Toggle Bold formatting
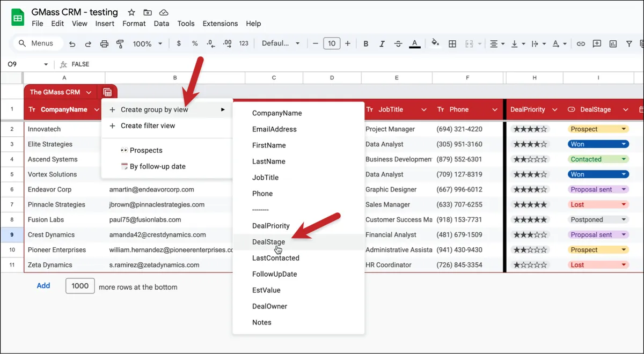The image size is (644, 354). [366, 44]
